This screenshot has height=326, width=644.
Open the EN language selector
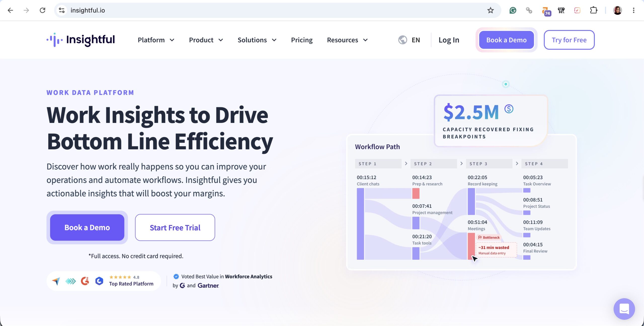[x=416, y=40]
